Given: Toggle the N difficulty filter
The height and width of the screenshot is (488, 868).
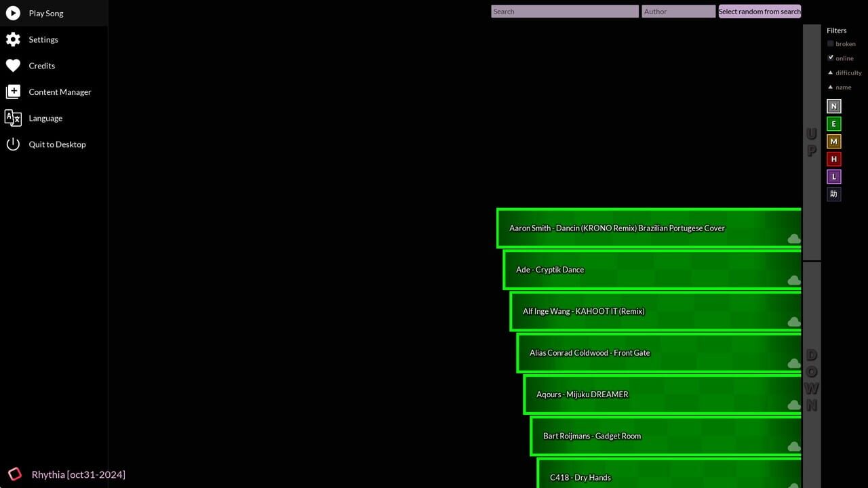Looking at the screenshot, I should [x=833, y=106].
